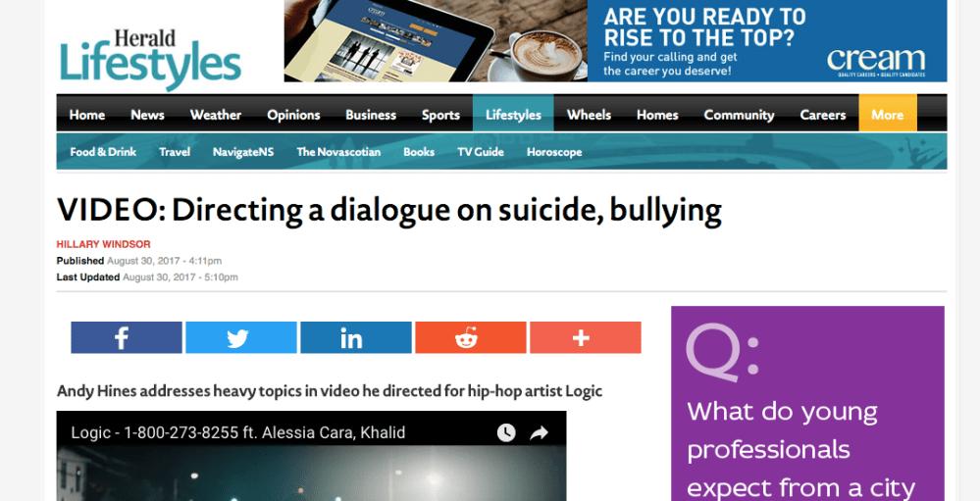The width and height of the screenshot is (980, 501).
Task: Open more sharing options plus button
Action: pyautogui.click(x=585, y=337)
